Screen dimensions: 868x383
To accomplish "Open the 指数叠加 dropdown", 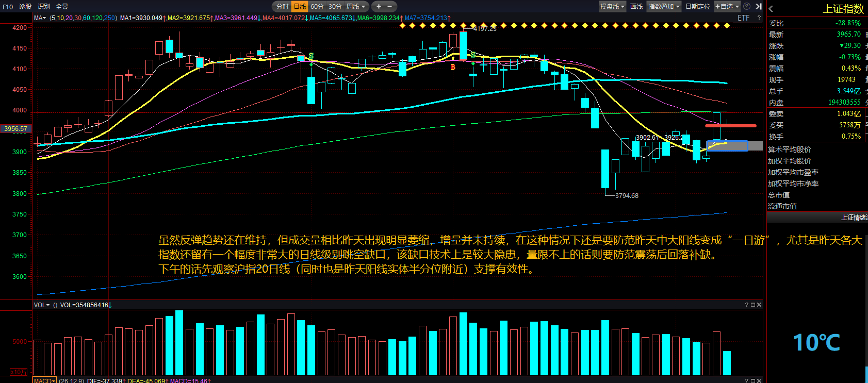I will pos(664,7).
